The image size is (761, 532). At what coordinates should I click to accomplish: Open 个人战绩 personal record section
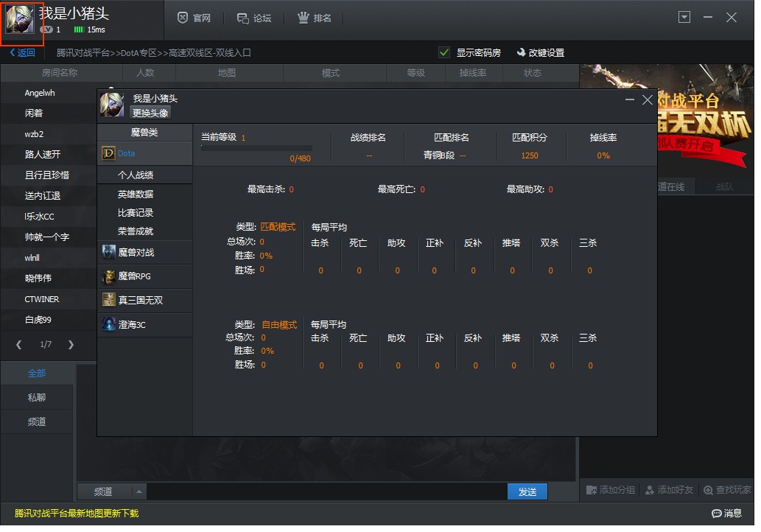(x=136, y=175)
